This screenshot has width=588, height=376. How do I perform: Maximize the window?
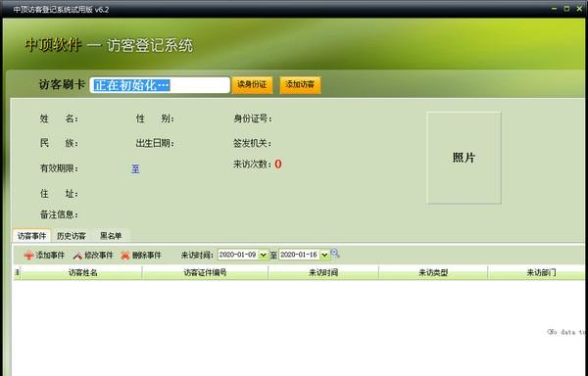click(x=566, y=9)
